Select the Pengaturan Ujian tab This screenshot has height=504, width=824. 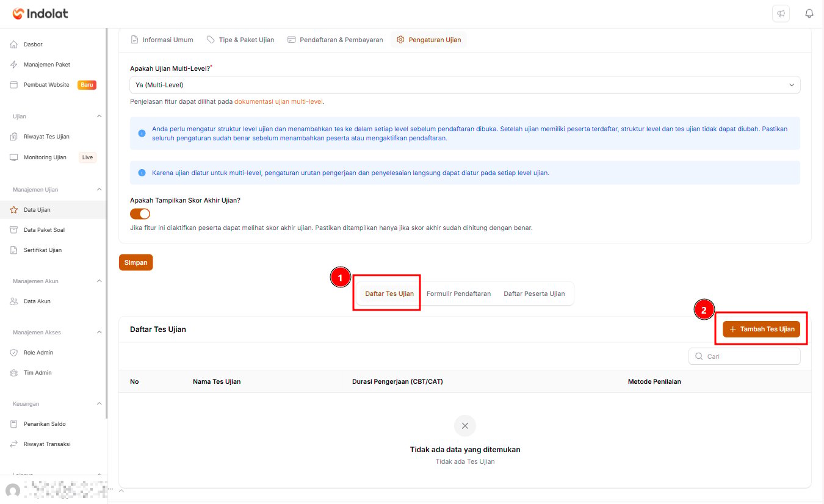click(428, 40)
